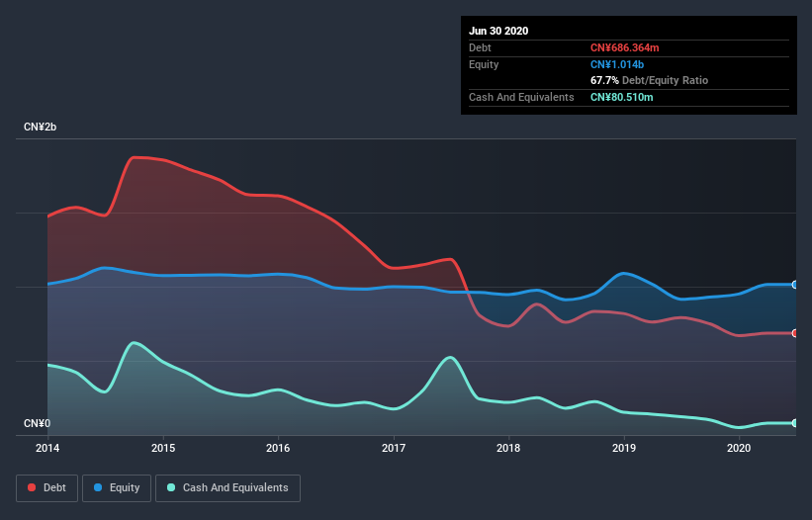Toggle Cash And Equivalents legend button
The height and width of the screenshot is (520, 812).
click(227, 488)
